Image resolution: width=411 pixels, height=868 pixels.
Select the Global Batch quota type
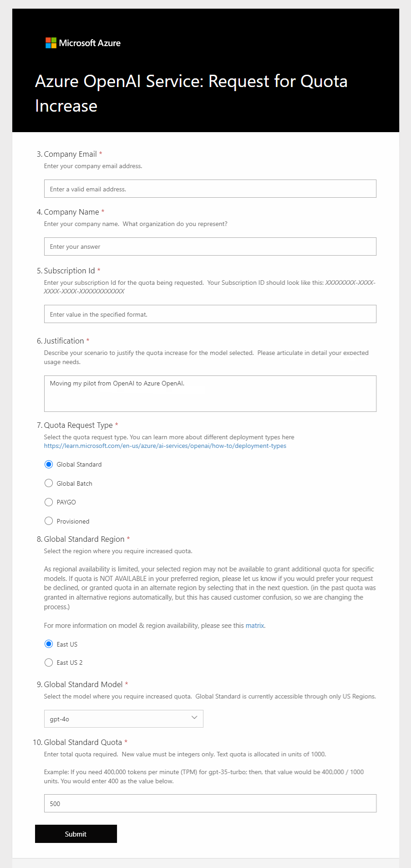pos(49,483)
